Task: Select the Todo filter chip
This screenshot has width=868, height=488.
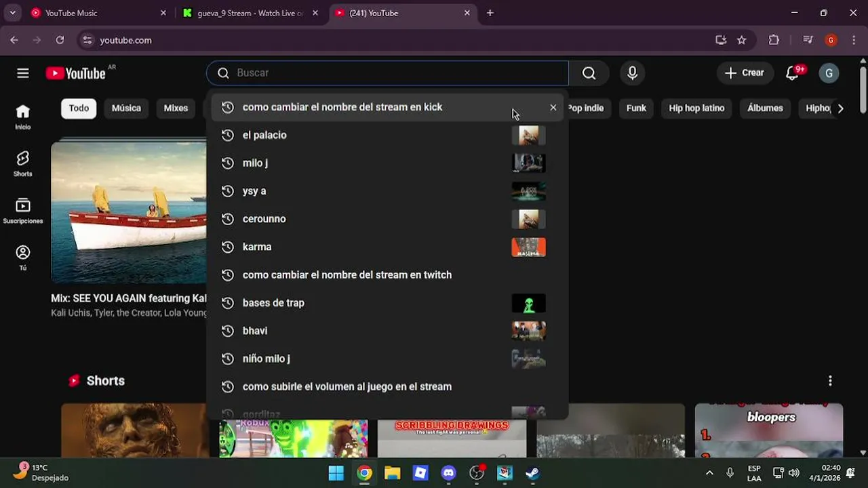Action: pyautogui.click(x=79, y=108)
